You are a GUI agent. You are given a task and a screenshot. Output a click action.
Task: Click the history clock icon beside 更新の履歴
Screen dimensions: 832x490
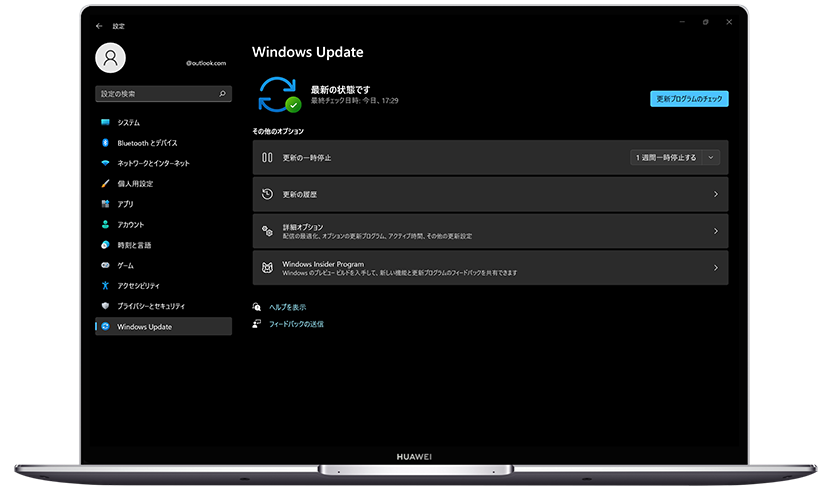click(267, 194)
